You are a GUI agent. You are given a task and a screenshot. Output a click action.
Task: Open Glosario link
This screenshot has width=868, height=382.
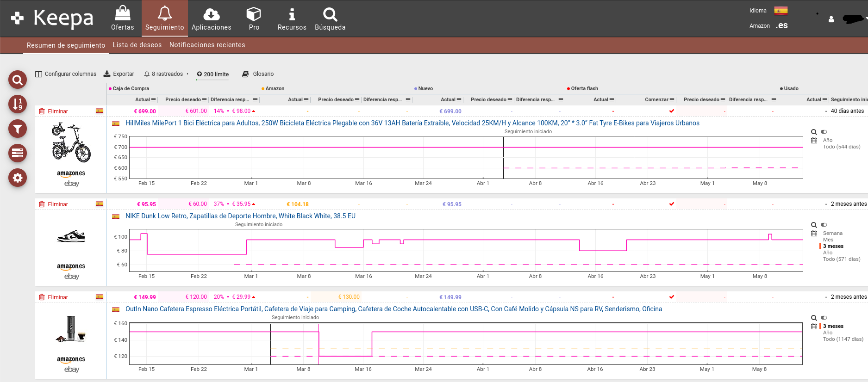point(258,74)
